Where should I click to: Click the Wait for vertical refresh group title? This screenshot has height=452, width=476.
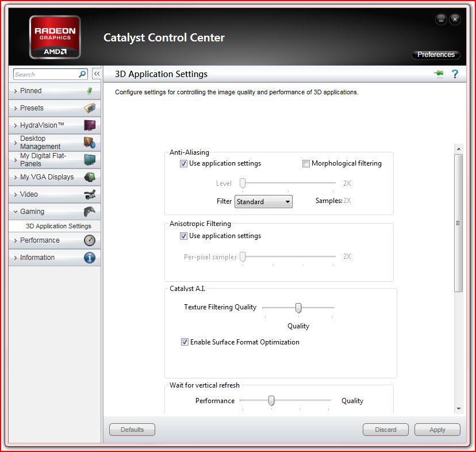point(205,385)
